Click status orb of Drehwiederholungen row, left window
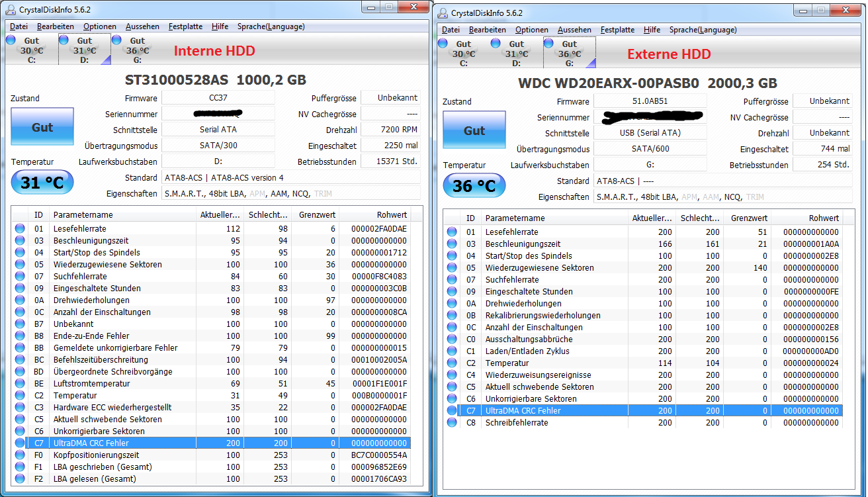 pyautogui.click(x=20, y=300)
